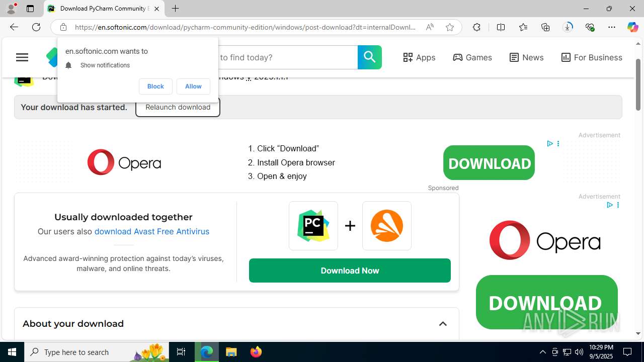This screenshot has width=644, height=362.
Task: Open Browser essentials icon
Action: click(590, 27)
